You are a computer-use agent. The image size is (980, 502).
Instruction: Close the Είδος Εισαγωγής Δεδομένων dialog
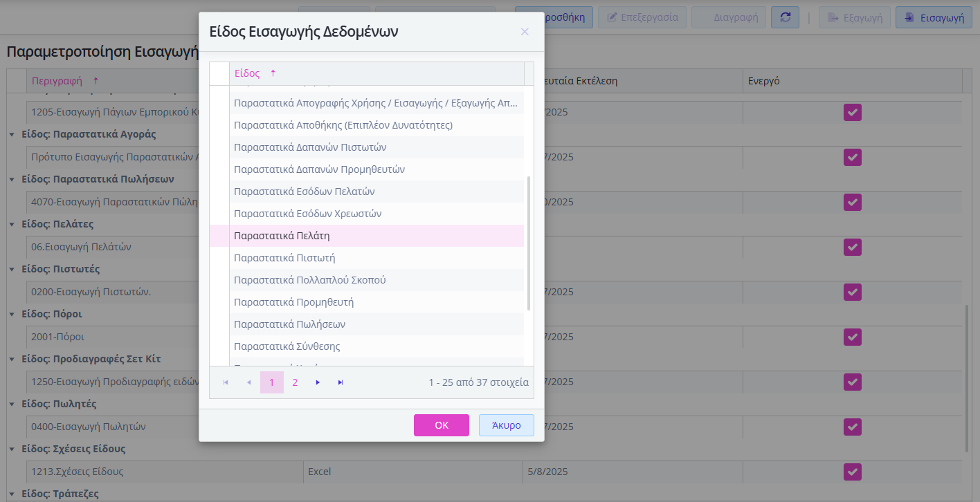pos(525,32)
